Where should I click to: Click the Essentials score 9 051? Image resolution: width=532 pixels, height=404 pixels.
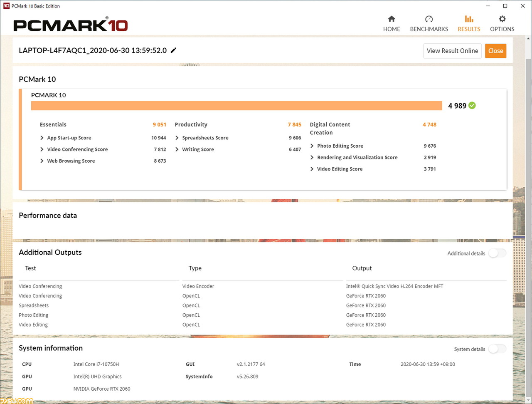(x=159, y=124)
